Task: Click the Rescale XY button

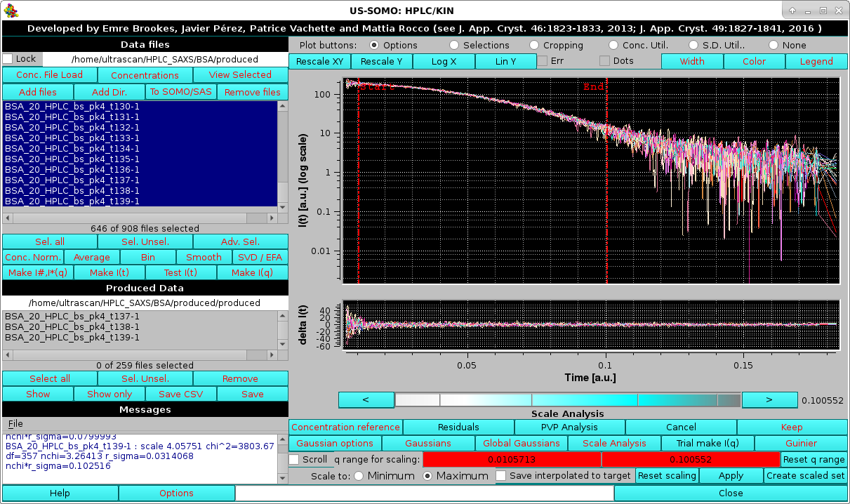Action: [319, 61]
